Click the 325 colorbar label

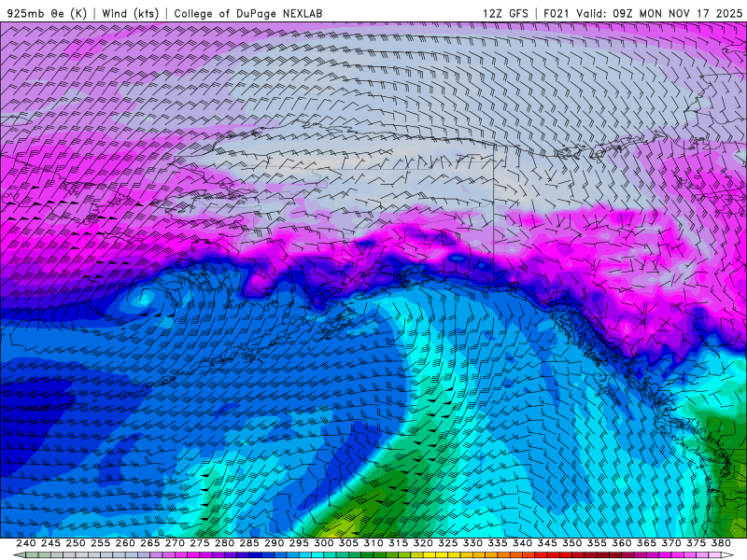pyautogui.click(x=448, y=543)
